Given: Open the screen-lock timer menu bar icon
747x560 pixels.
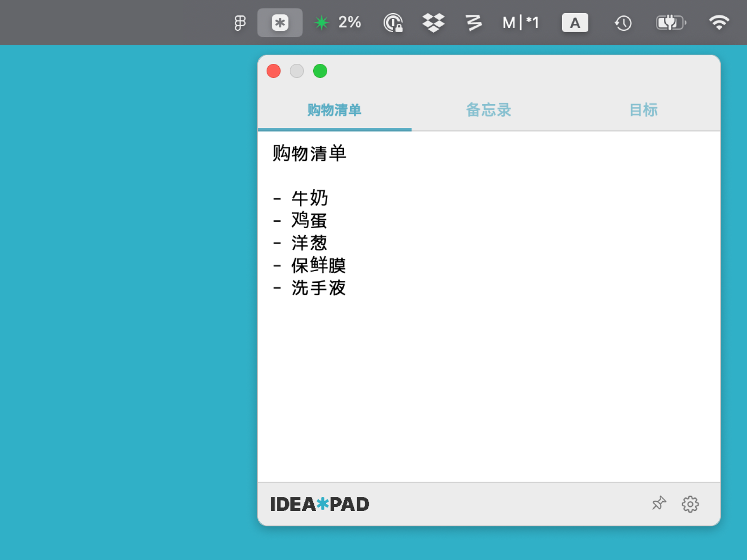Looking at the screenshot, I should click(x=393, y=22).
